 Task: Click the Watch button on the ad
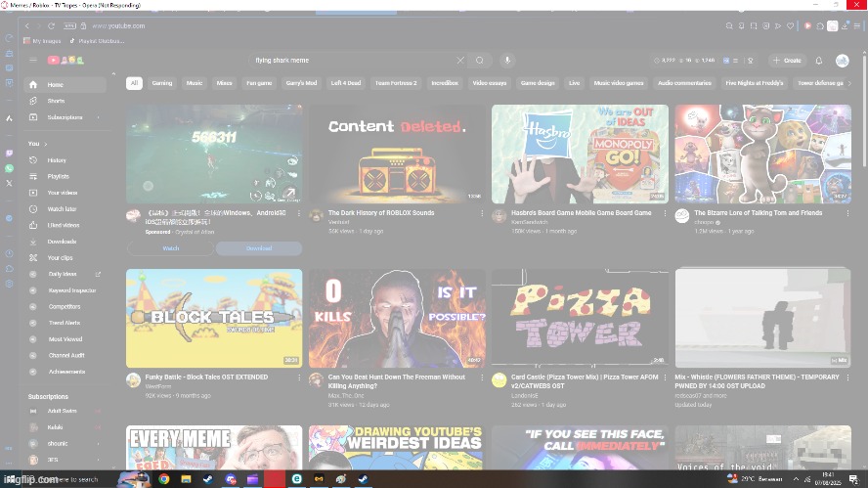click(170, 248)
